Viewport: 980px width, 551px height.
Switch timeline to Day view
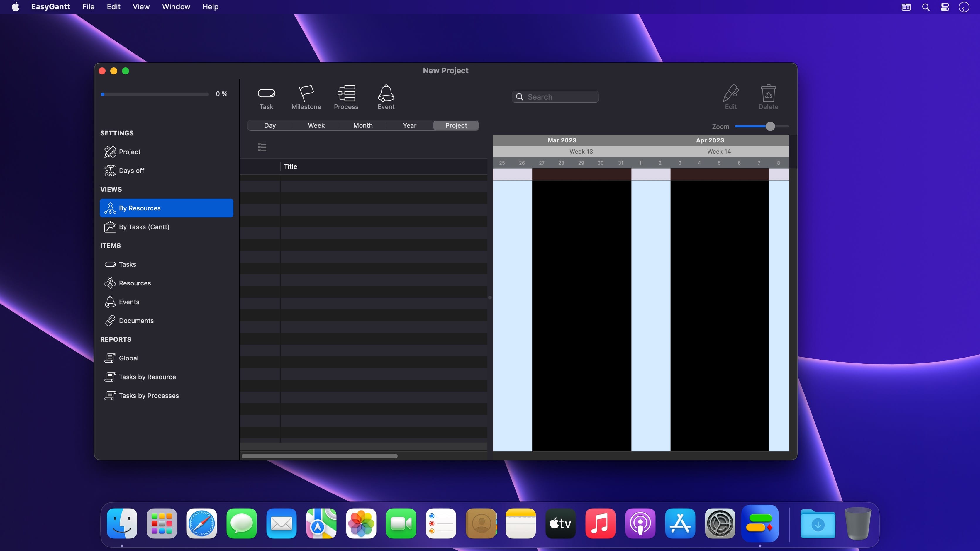pyautogui.click(x=270, y=125)
